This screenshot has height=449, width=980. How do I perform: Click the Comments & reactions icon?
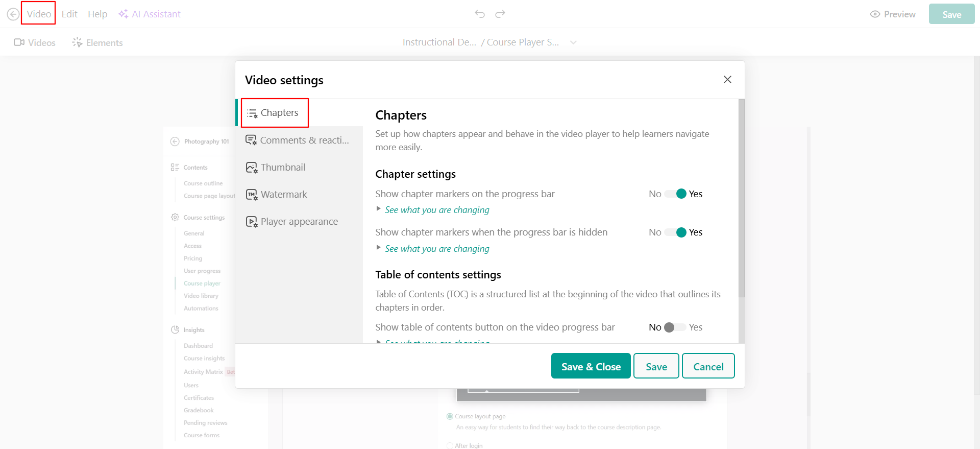pyautogui.click(x=251, y=140)
